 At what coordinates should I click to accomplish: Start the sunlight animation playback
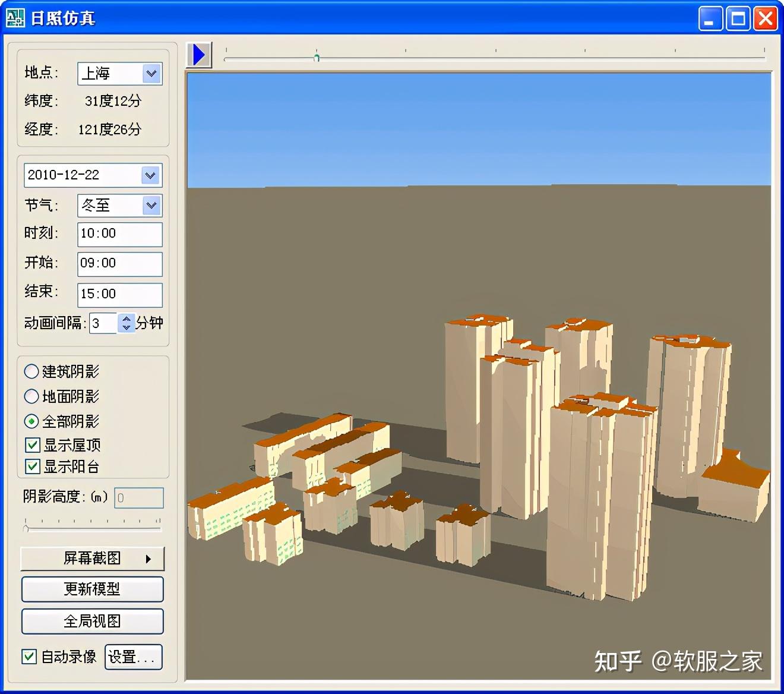199,55
